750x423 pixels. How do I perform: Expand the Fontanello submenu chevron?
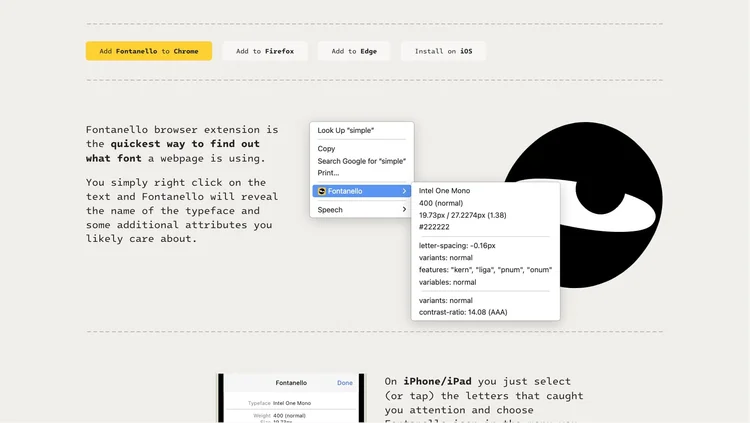(404, 191)
